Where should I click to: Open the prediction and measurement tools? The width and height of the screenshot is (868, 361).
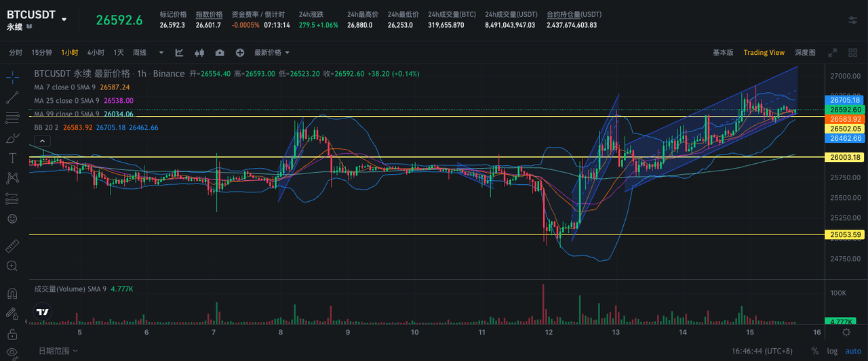coord(12,198)
